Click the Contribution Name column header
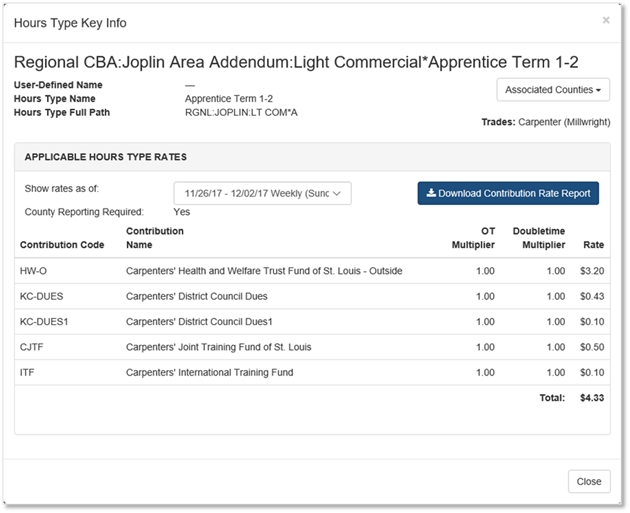The width and height of the screenshot is (630, 513). click(154, 237)
